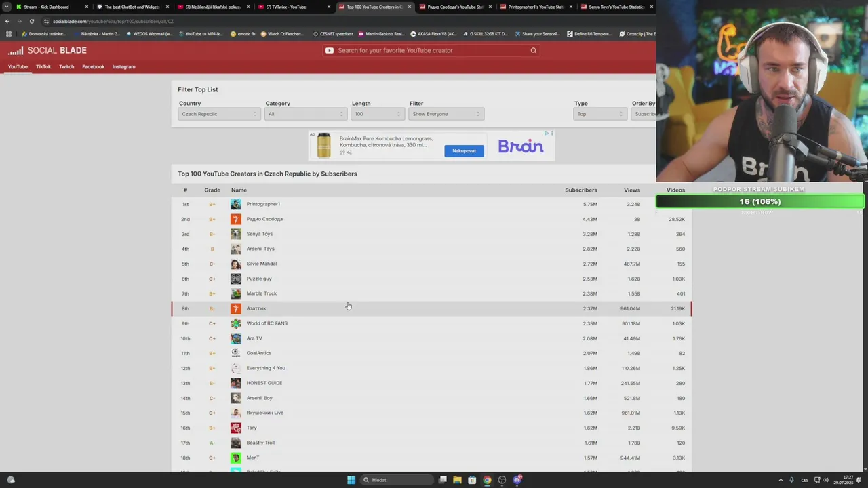This screenshot has width=868, height=488.
Task: Open Filter dropdown Show Everyone
Action: click(x=446, y=114)
